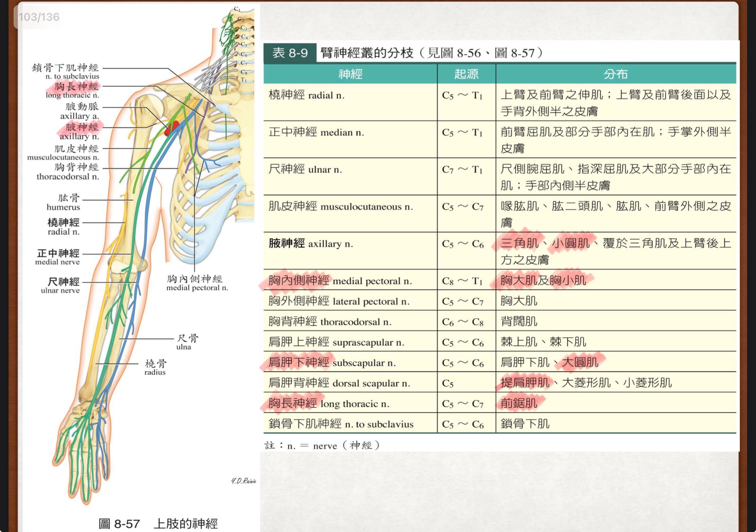
Task: Click the 分布 column header
Action: click(615, 74)
